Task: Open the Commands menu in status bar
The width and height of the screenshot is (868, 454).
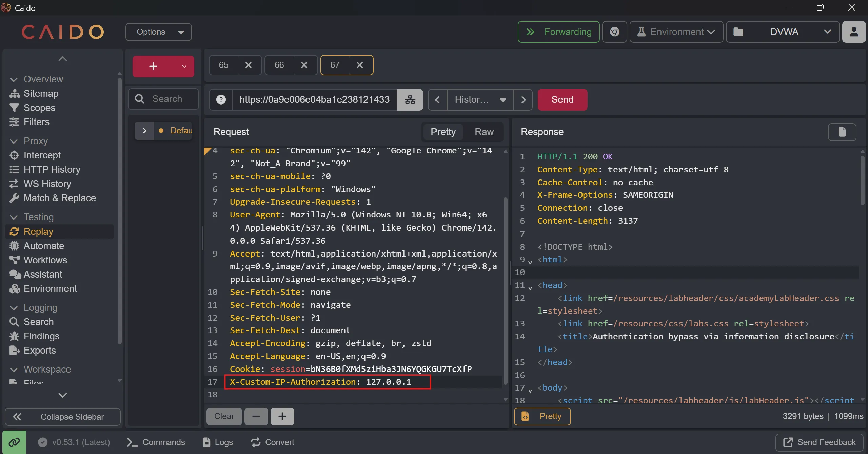Action: click(156, 442)
